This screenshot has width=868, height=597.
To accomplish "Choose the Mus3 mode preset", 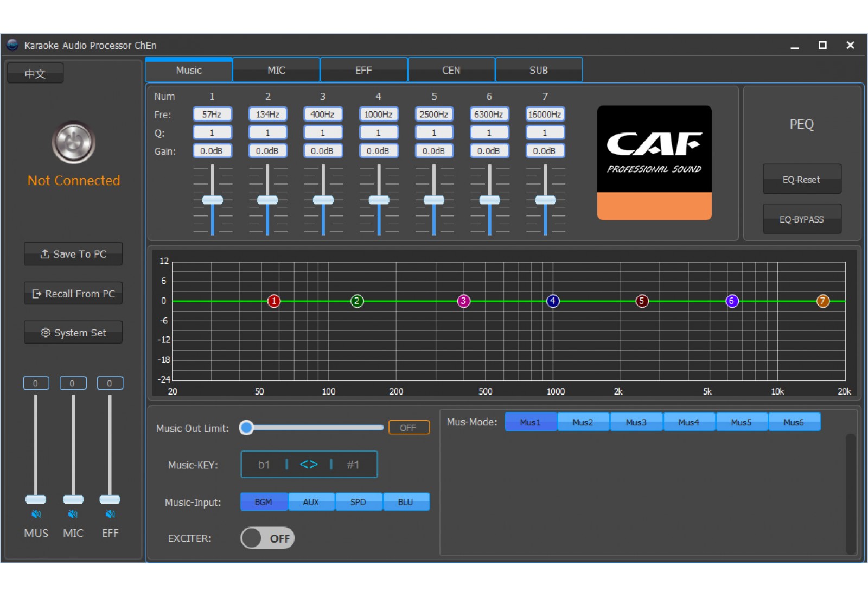I will (636, 422).
